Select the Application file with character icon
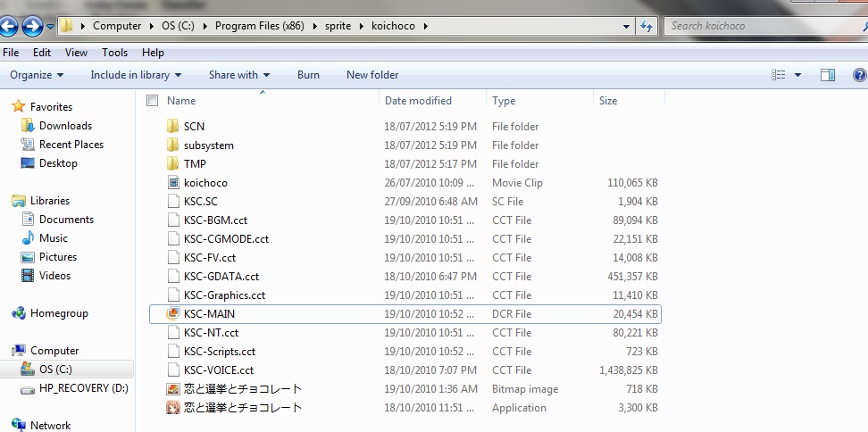 [173, 408]
